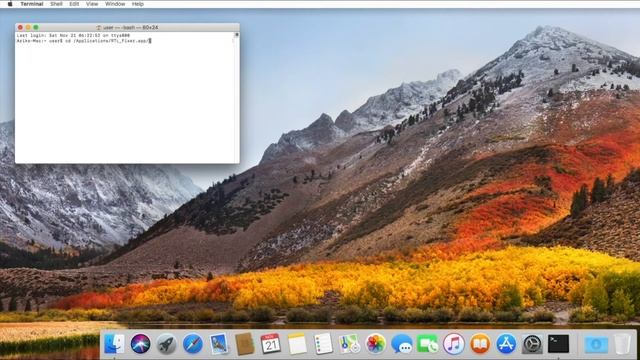The image size is (640, 360).
Task: Open Photos colorful flower icon
Action: [x=376, y=344]
